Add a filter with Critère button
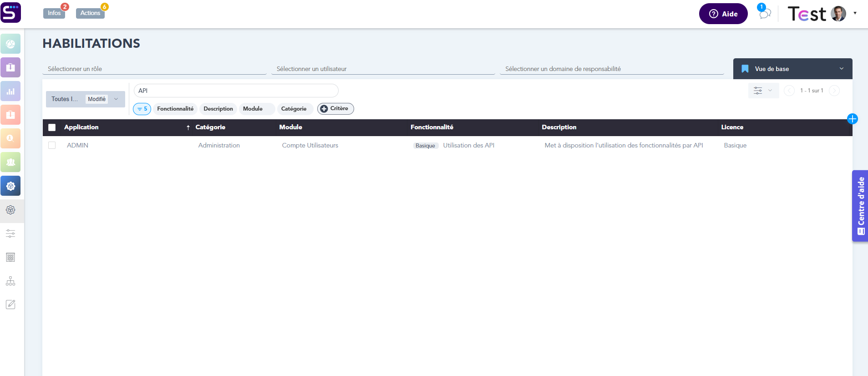 pyautogui.click(x=335, y=109)
